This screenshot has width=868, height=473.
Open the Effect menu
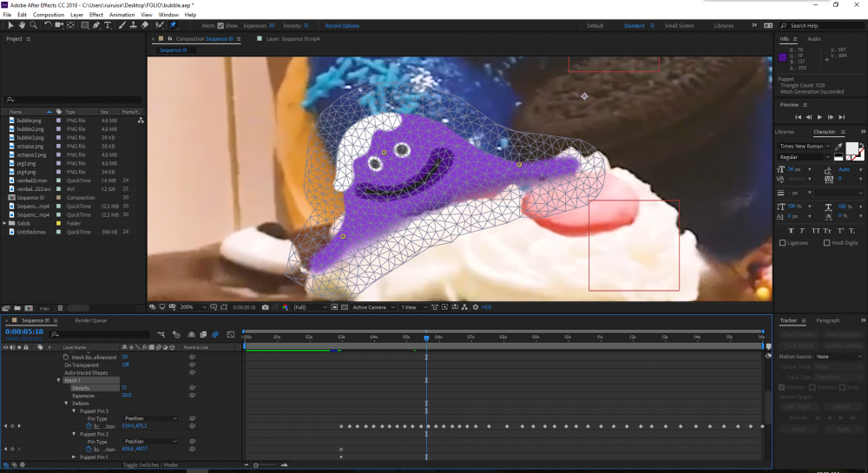click(x=95, y=15)
